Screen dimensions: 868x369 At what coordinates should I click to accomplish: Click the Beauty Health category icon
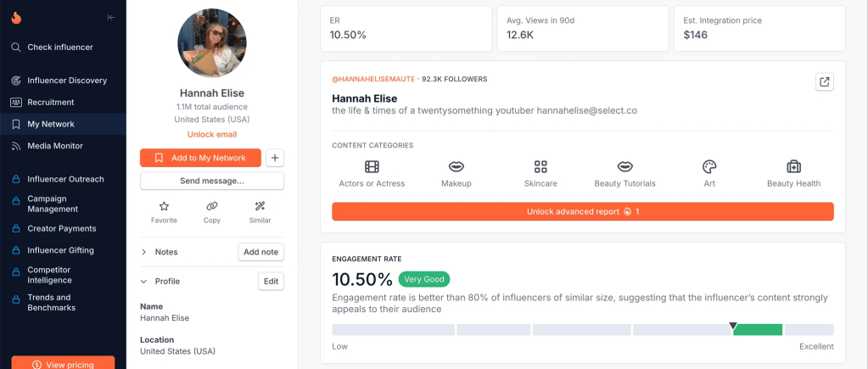tap(793, 167)
